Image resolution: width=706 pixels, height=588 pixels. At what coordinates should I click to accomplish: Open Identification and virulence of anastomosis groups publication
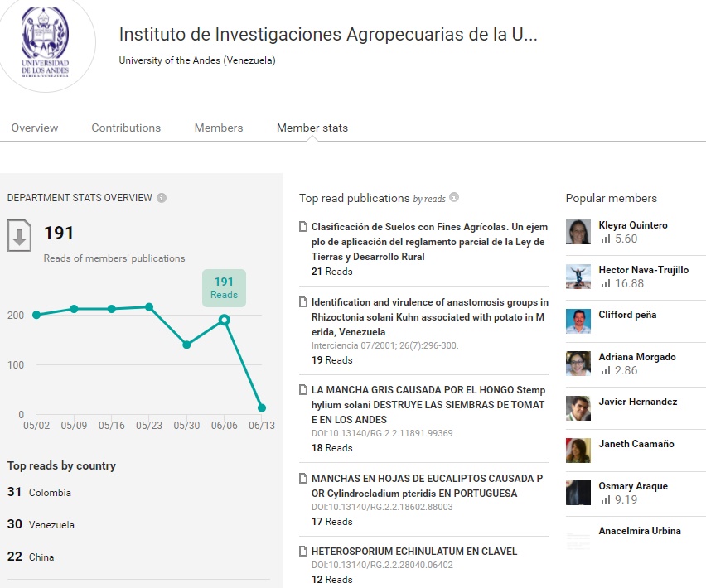click(x=429, y=316)
